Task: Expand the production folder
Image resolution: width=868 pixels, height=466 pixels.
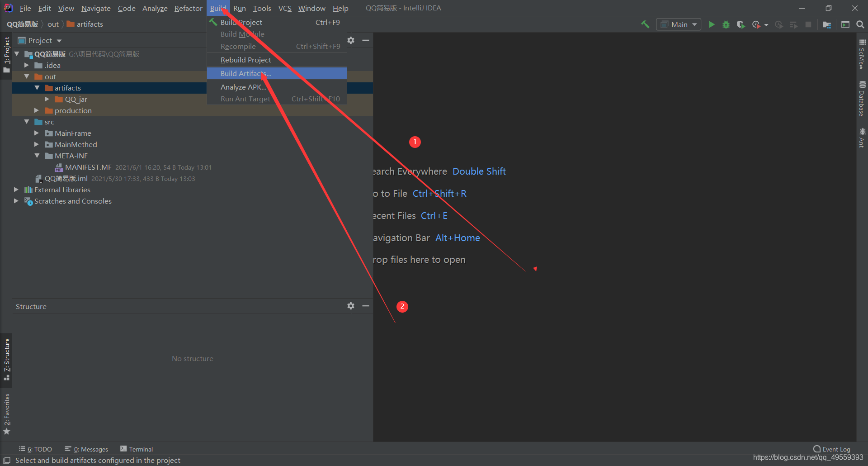Action: [37, 110]
